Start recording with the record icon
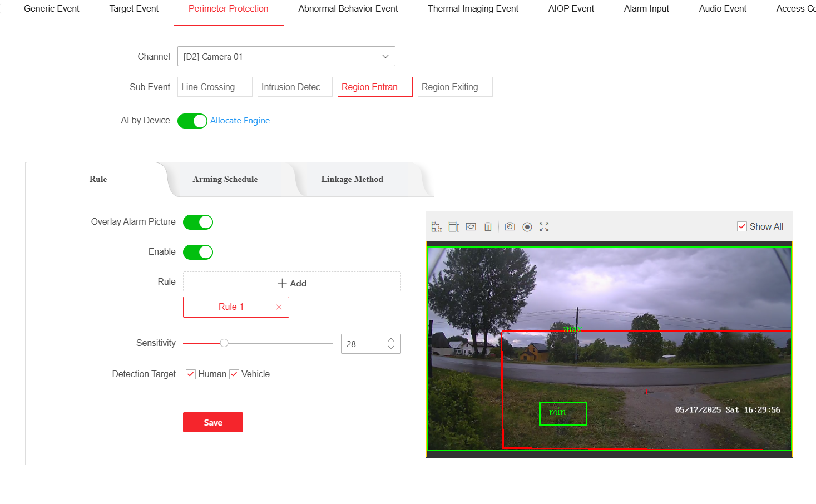Viewport: 816px width, 504px height. pos(527,227)
